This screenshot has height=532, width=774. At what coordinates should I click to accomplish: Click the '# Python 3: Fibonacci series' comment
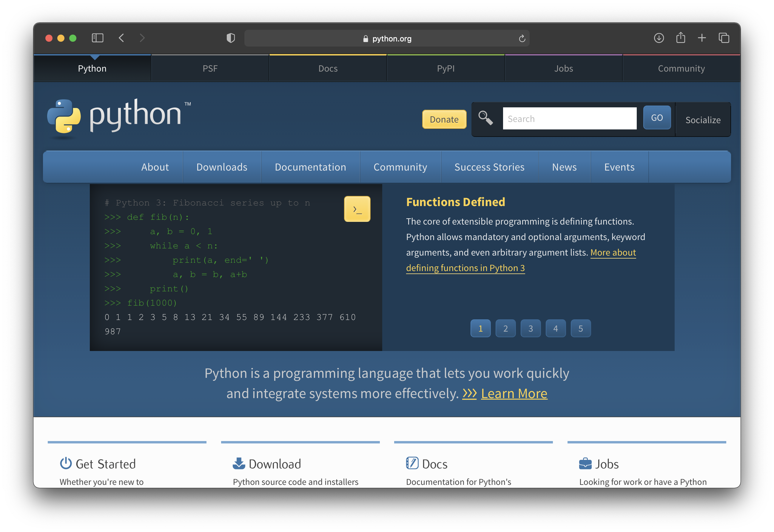point(207,203)
